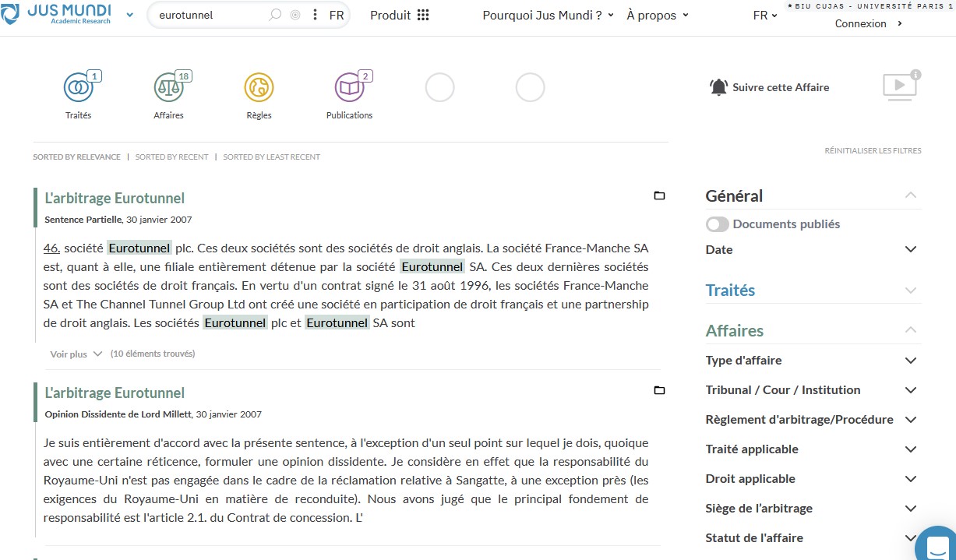Open the video tutorial player icon

point(900,86)
